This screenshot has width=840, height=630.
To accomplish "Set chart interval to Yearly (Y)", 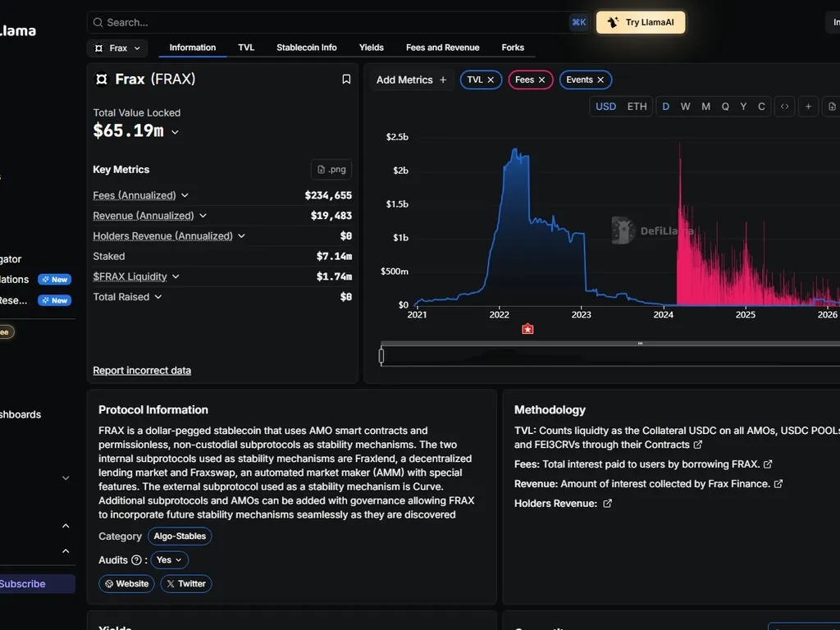I will (743, 107).
